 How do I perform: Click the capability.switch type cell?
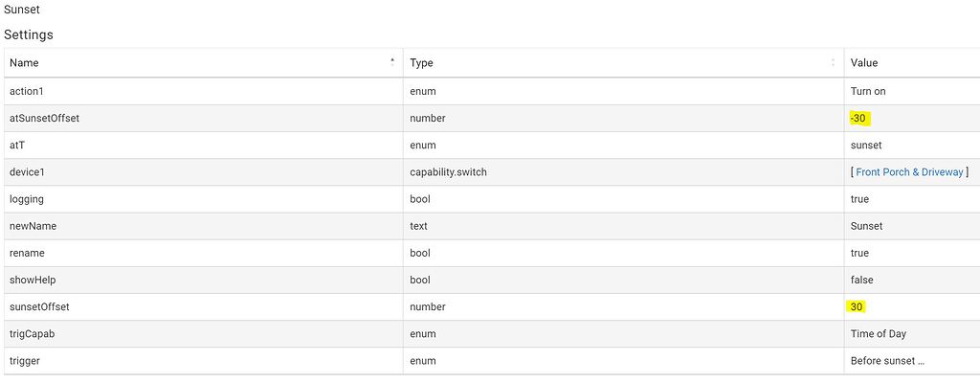[455, 172]
